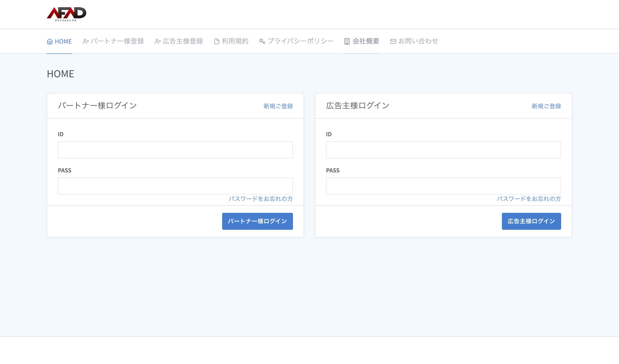The height and width of the screenshot is (364, 619).
Task: Click 新規ご登録 link in partner panel
Action: [278, 106]
